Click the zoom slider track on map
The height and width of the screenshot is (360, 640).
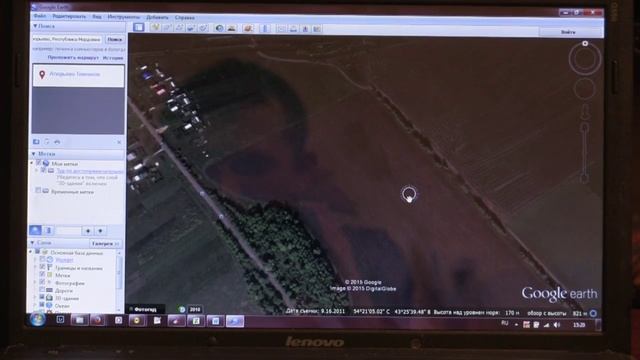(x=585, y=153)
